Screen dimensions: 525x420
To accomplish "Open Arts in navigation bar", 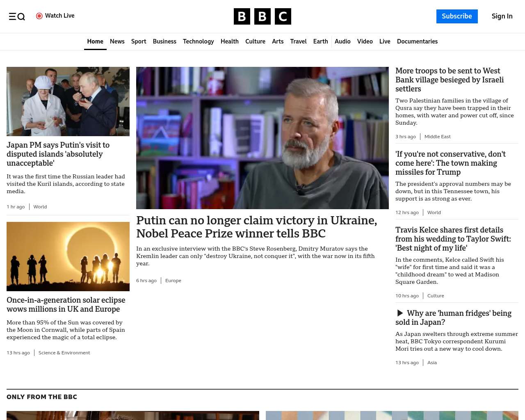I will click(x=278, y=41).
